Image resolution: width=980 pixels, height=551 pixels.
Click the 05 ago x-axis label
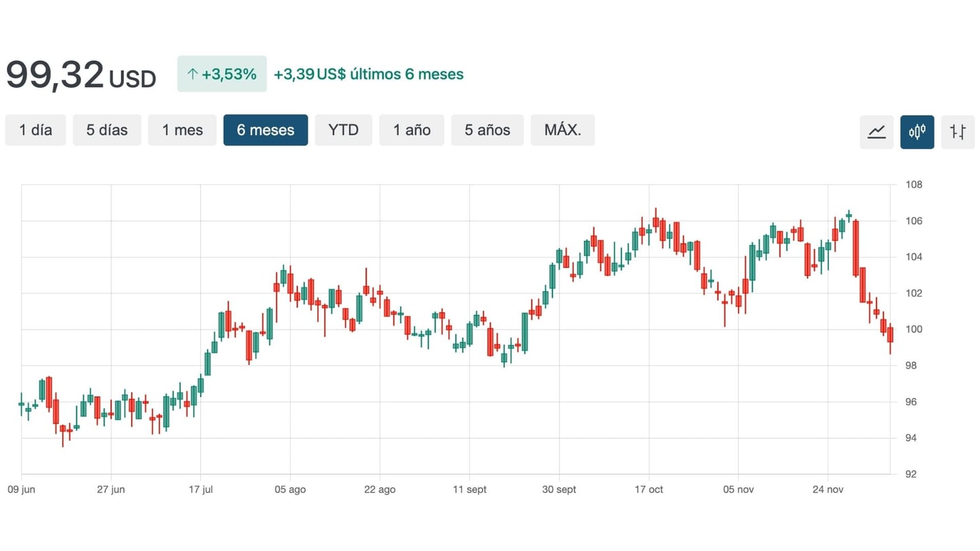[290, 490]
